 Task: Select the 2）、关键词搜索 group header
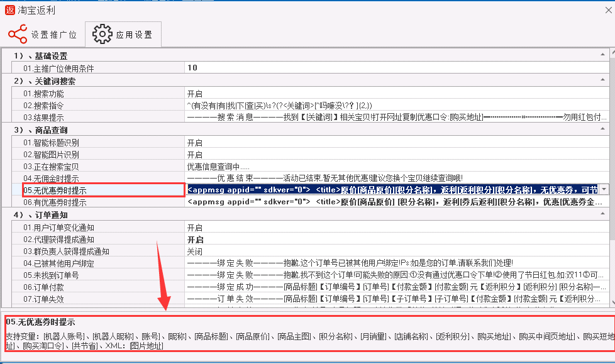tap(45, 81)
